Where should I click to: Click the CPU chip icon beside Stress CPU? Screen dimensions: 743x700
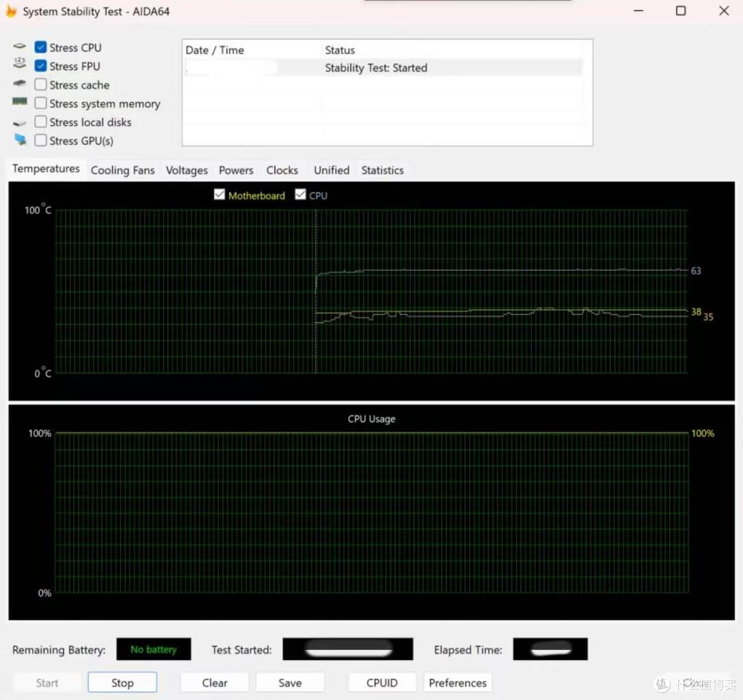point(19,46)
